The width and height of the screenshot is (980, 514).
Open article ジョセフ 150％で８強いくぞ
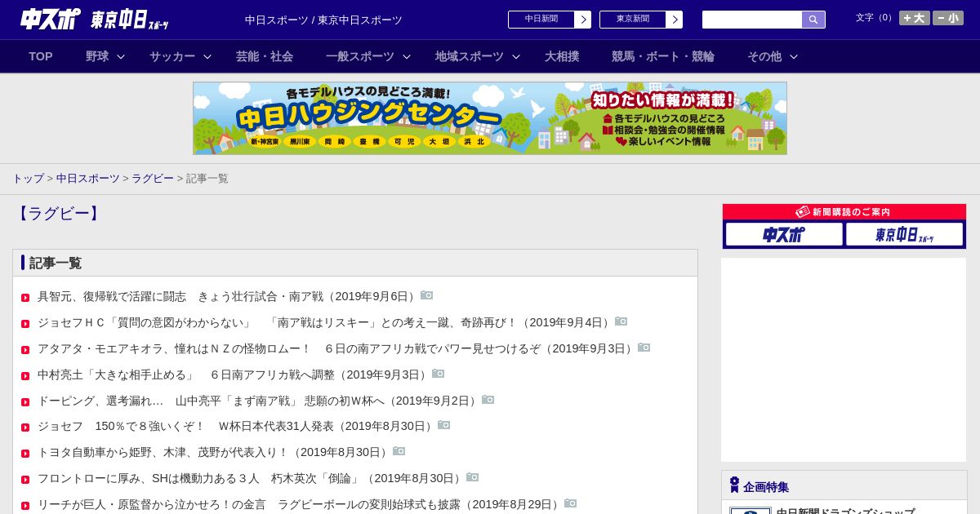(x=237, y=426)
